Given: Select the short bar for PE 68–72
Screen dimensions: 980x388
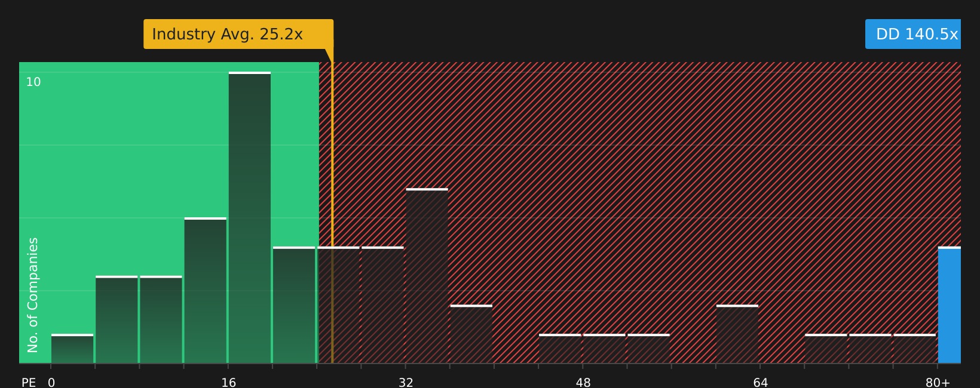Looking at the screenshot, I should [826, 349].
